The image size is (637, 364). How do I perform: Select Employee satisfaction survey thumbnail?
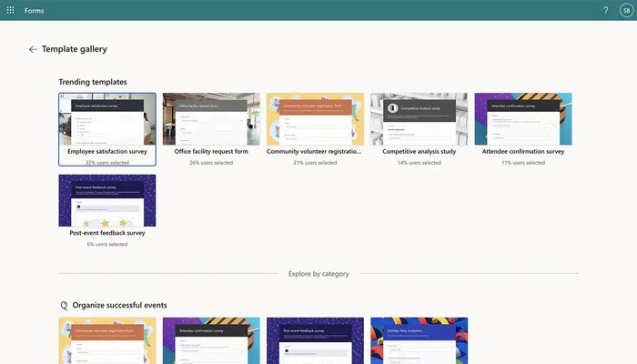(107, 118)
